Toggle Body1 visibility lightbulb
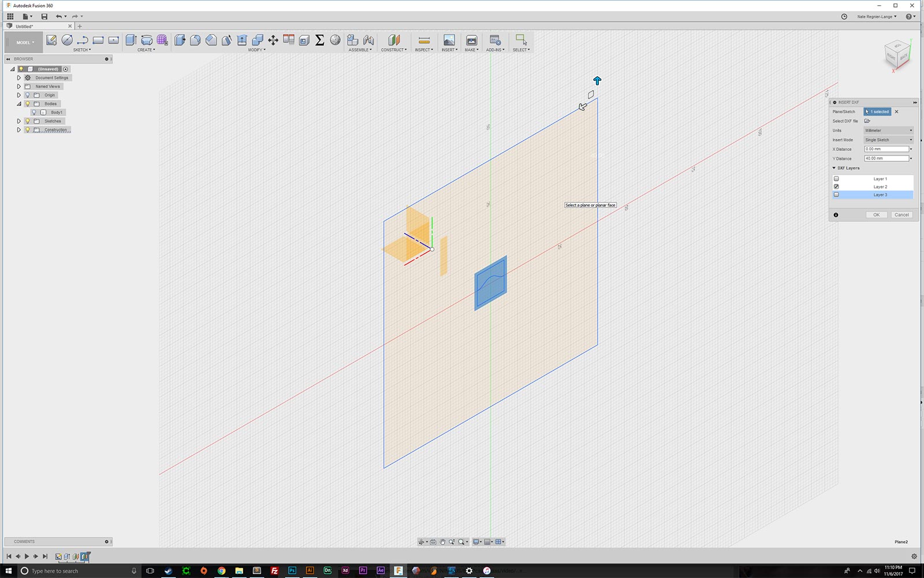924x578 pixels. pyautogui.click(x=34, y=112)
